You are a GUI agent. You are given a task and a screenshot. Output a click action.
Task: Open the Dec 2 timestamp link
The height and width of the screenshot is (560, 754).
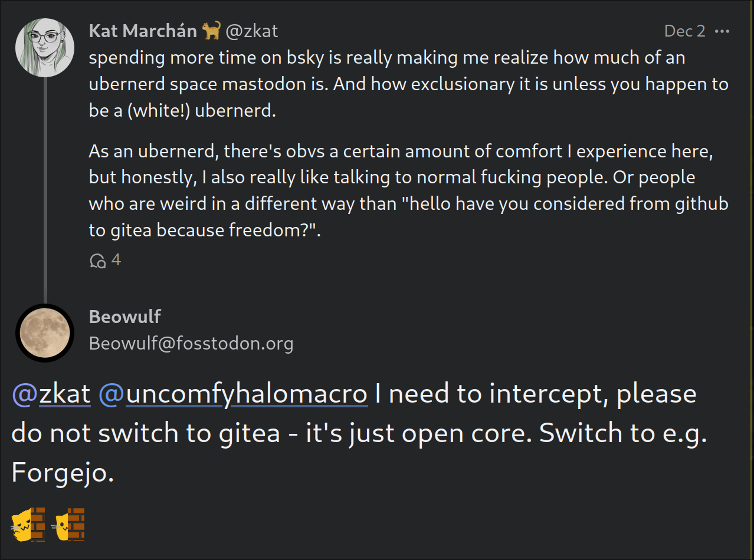coord(684,31)
